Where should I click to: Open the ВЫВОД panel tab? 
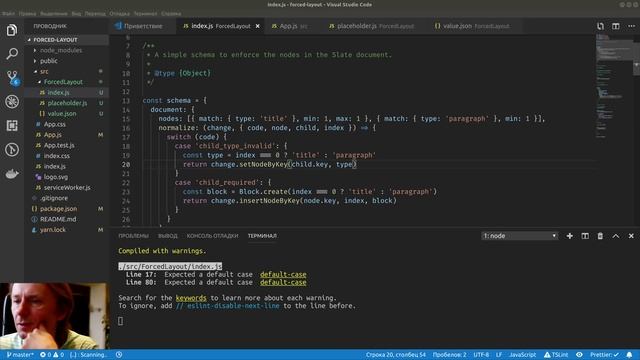pyautogui.click(x=168, y=236)
